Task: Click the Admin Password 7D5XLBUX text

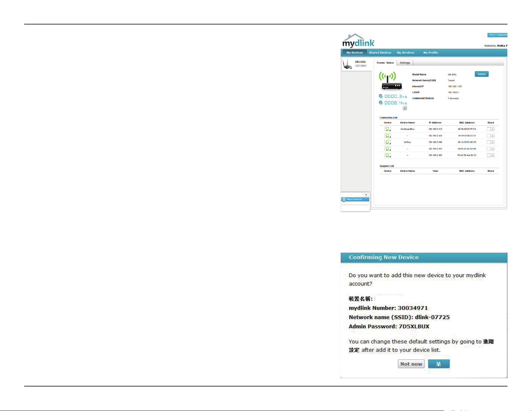Action: (389, 326)
